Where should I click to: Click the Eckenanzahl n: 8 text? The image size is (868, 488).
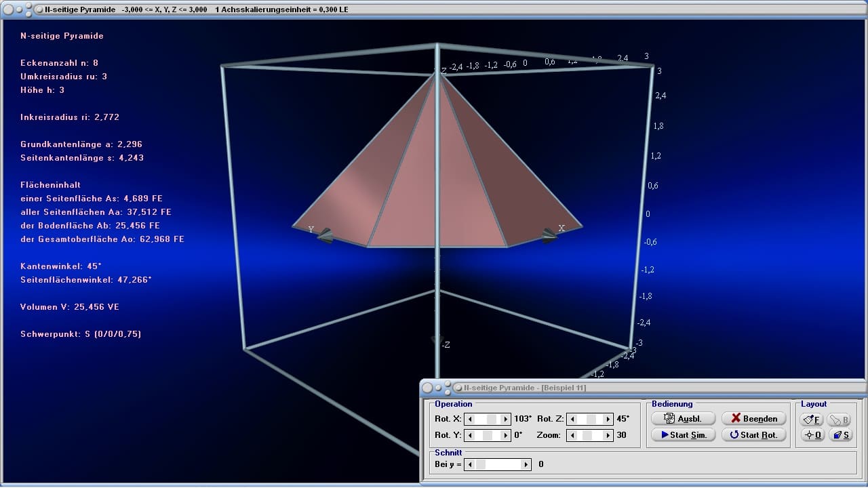(60, 63)
